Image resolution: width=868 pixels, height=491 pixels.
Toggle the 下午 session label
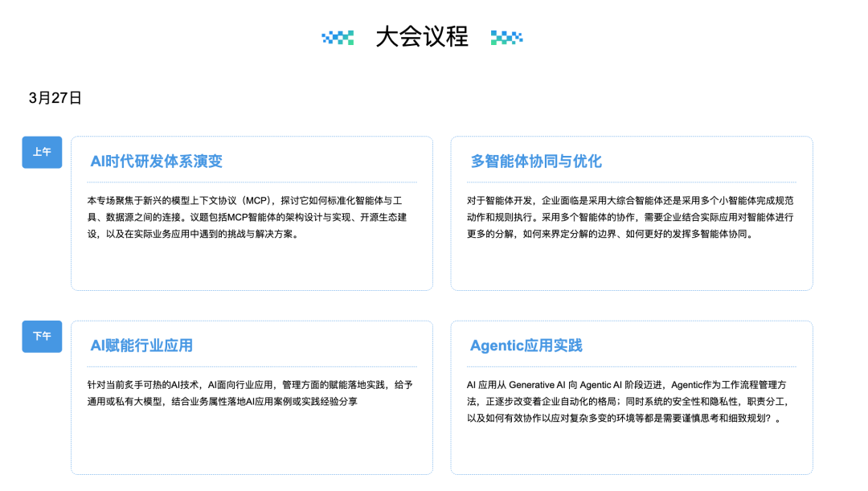41,336
